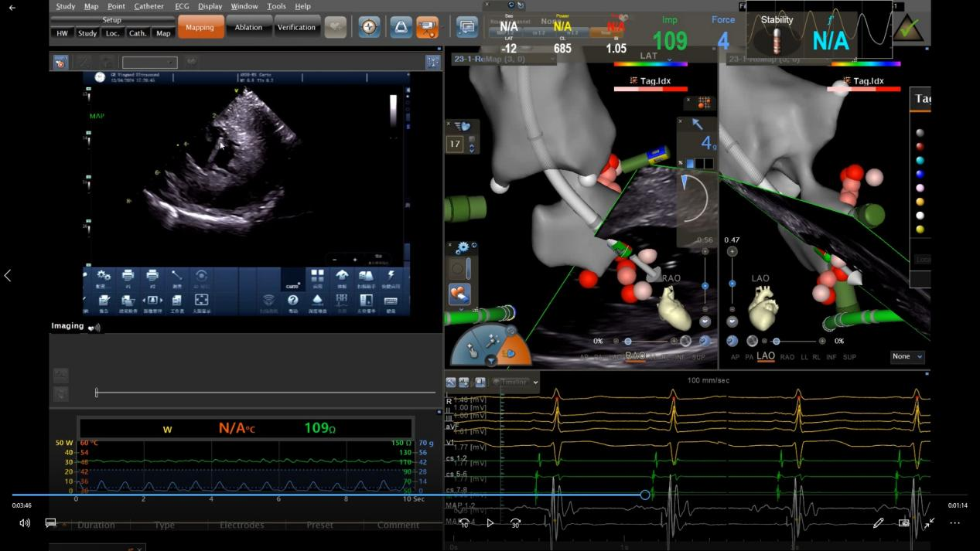Screen dimensions: 980x551
Task: Click the video player volume icon
Action: pos(25,523)
